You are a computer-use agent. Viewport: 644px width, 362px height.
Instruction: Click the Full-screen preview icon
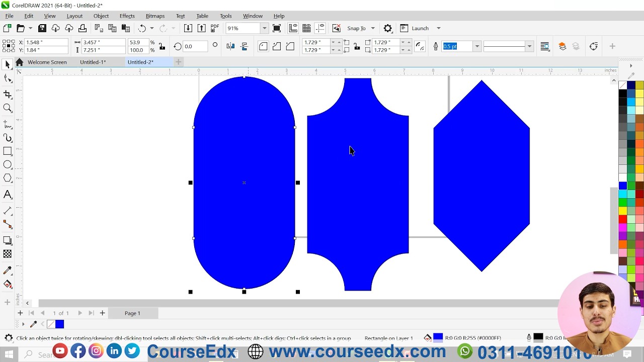pos(277,28)
